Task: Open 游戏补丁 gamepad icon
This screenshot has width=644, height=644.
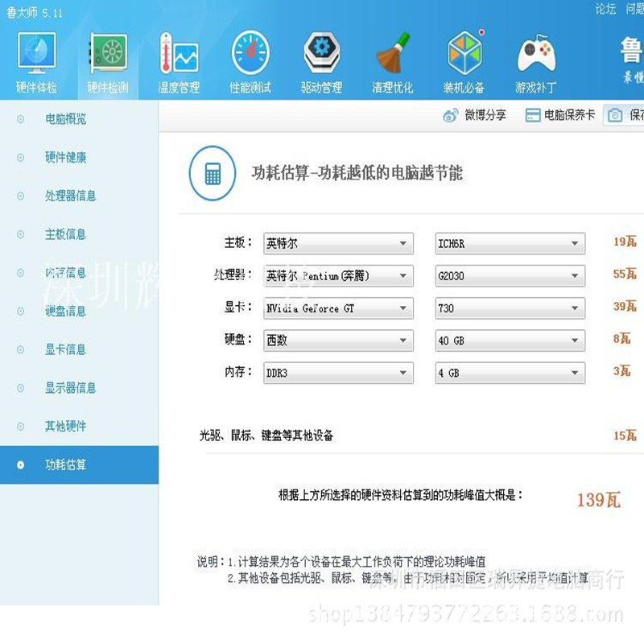Action: click(x=535, y=53)
